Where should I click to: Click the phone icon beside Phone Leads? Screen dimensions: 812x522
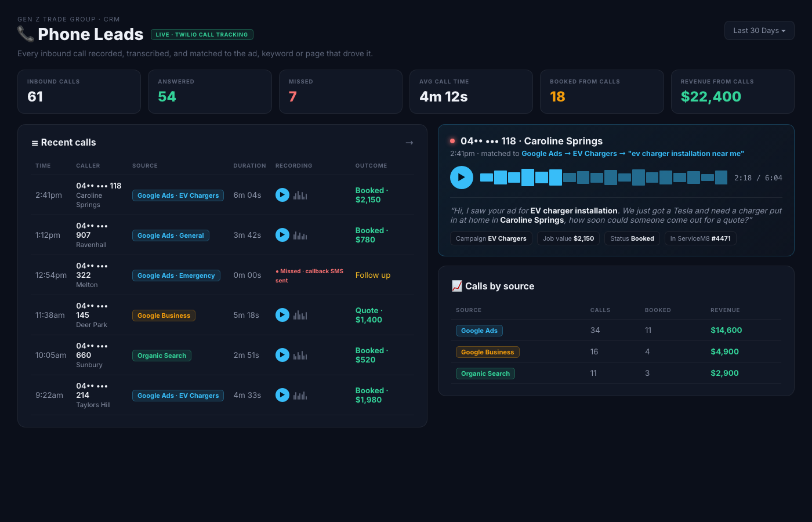(26, 34)
